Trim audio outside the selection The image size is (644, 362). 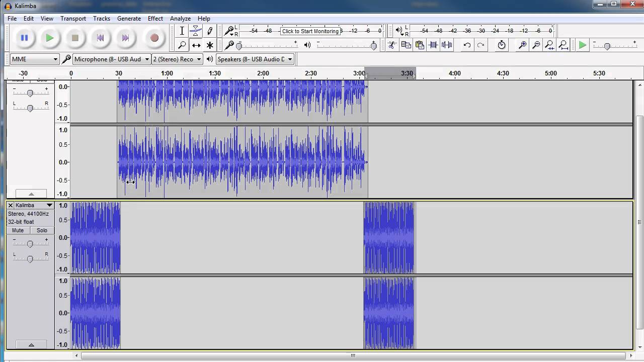[433, 45]
